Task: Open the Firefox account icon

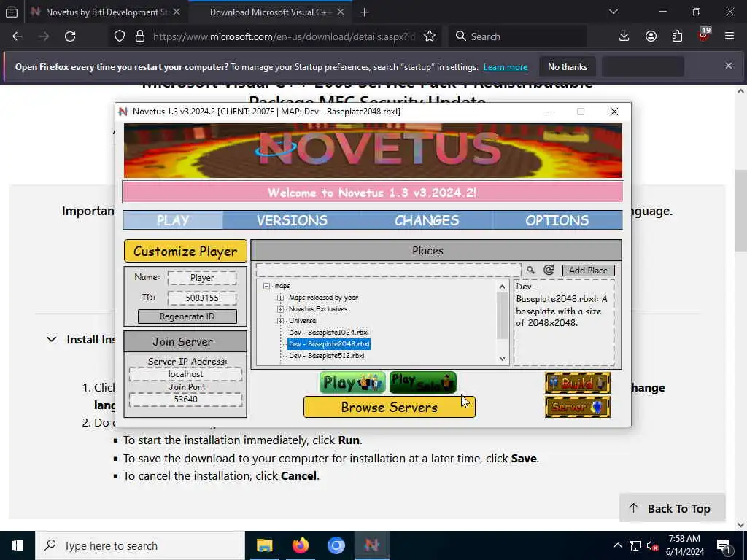Action: [x=651, y=36]
